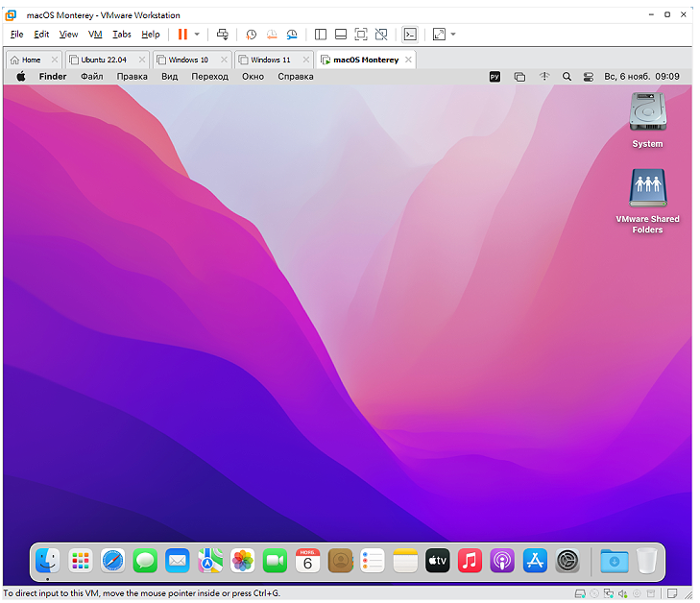Screen dimensions: 700x603
Task: Open Reminders from the Dock
Action: [x=373, y=561]
